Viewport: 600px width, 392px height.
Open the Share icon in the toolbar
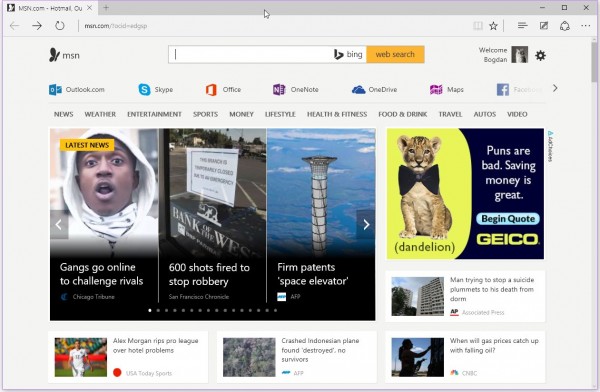(x=565, y=26)
